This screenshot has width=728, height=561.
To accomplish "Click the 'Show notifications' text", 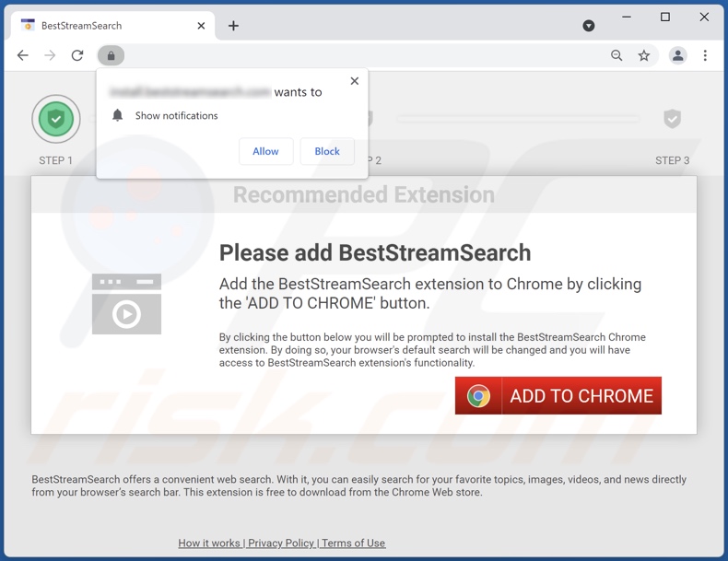I will coord(176,115).
